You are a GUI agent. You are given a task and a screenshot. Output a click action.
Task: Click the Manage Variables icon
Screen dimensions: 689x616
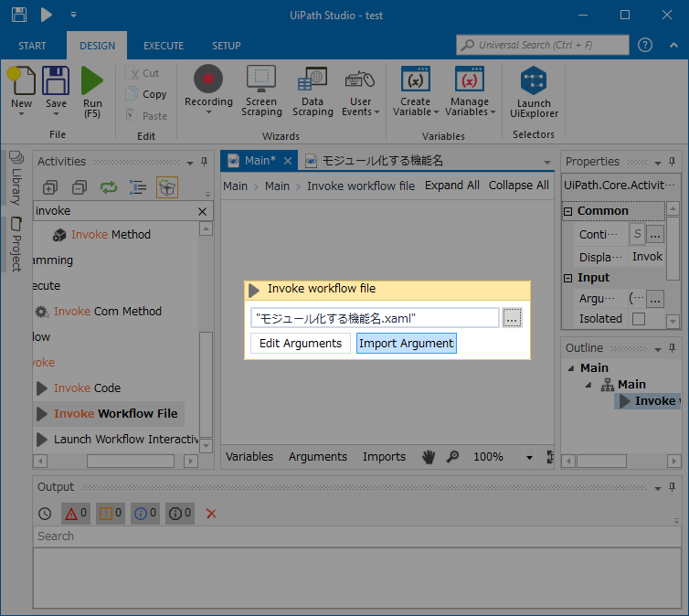pyautogui.click(x=470, y=80)
